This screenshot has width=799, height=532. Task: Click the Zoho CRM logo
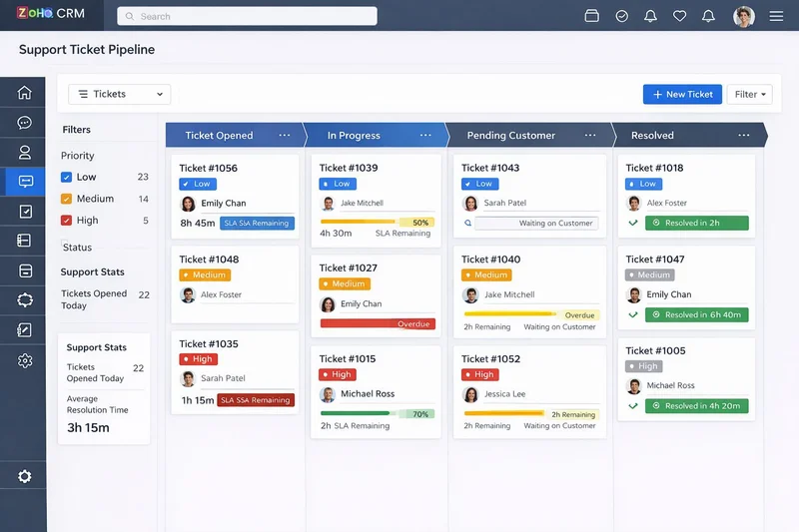pos(51,13)
